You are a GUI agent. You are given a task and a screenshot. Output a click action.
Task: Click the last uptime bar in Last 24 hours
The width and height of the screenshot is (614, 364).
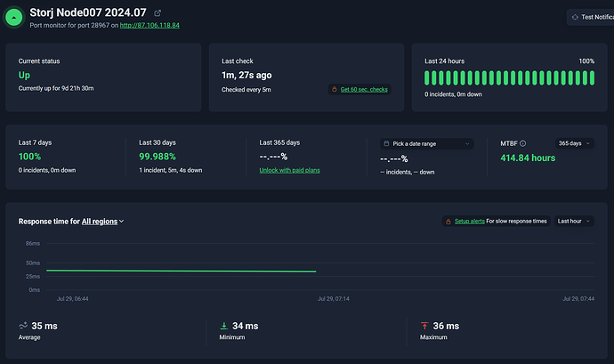pyautogui.click(x=592, y=77)
